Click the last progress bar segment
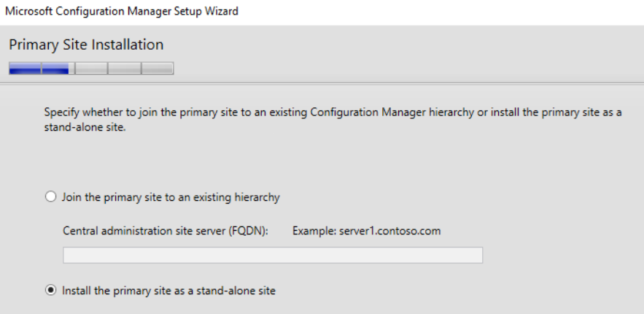The image size is (644, 314). click(158, 69)
